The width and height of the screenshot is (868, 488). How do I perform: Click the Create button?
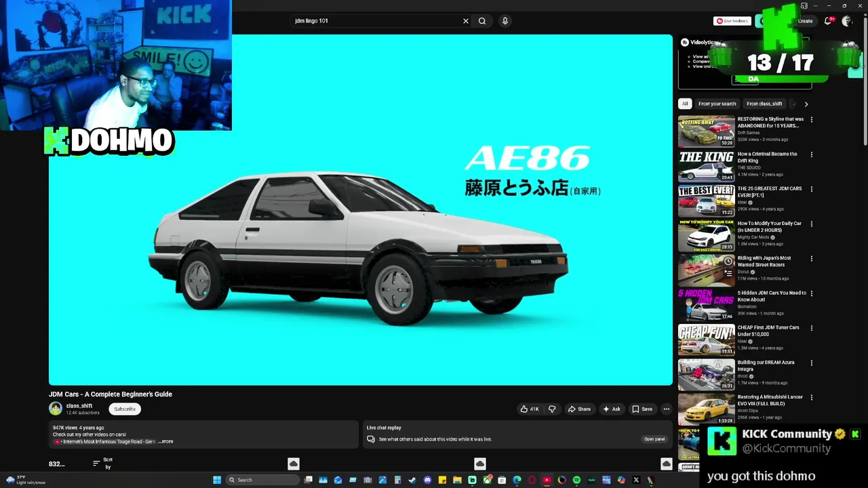coord(805,21)
